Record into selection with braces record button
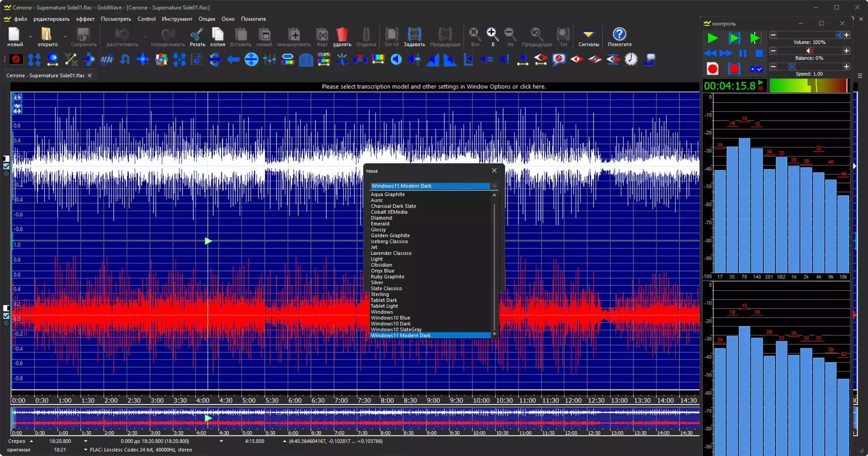 point(734,69)
